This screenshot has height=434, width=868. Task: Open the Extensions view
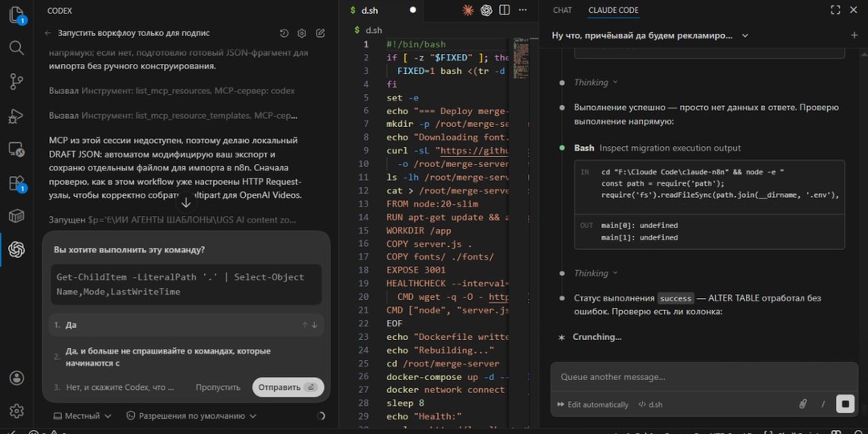click(17, 182)
